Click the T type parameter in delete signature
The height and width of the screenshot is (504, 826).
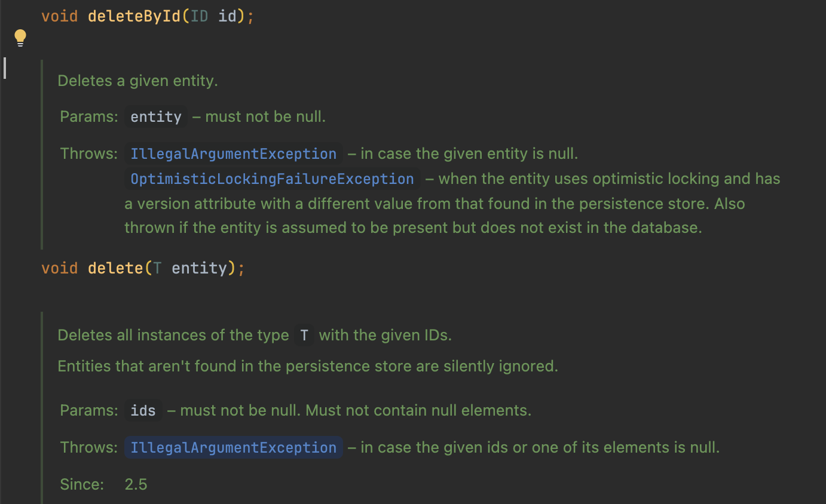click(157, 268)
